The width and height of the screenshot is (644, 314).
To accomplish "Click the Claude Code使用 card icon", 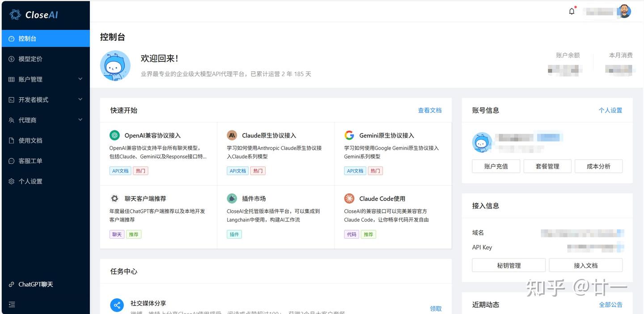I will (349, 198).
